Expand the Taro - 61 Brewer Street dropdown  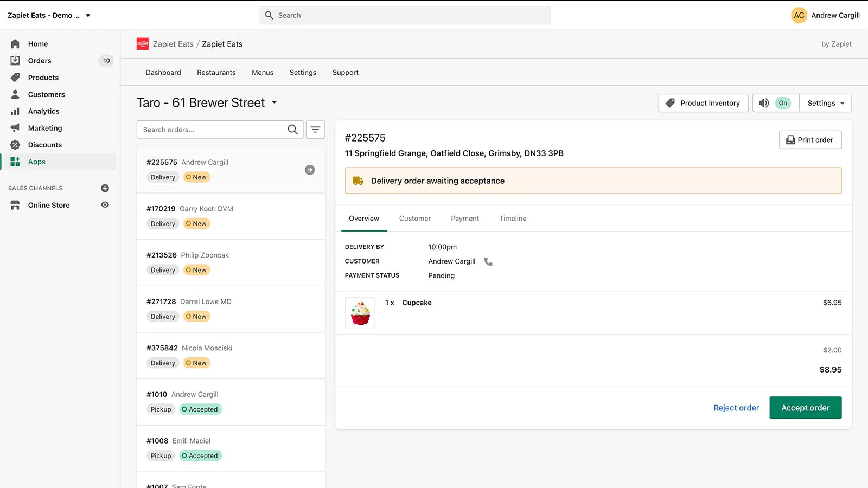[x=275, y=102]
